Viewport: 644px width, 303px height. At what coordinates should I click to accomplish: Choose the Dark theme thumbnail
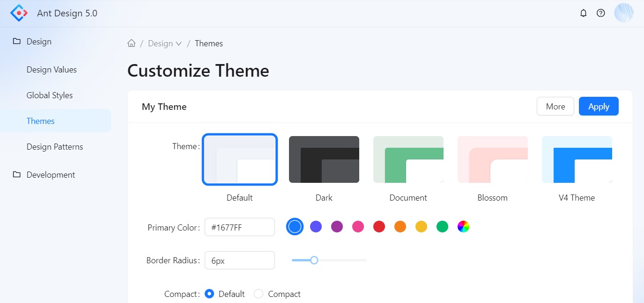pos(324,159)
